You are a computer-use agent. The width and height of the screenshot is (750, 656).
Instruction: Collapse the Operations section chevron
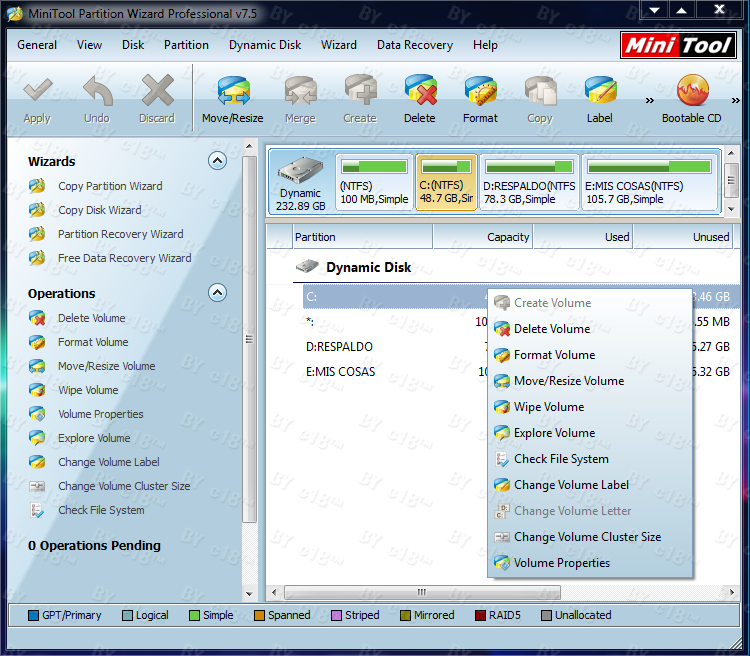[x=217, y=292]
